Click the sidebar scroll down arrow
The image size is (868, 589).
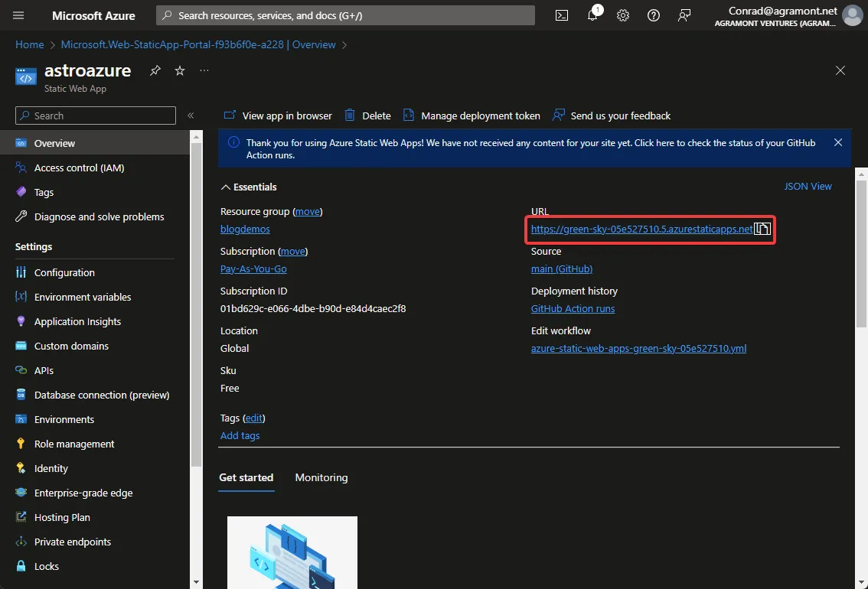(196, 582)
